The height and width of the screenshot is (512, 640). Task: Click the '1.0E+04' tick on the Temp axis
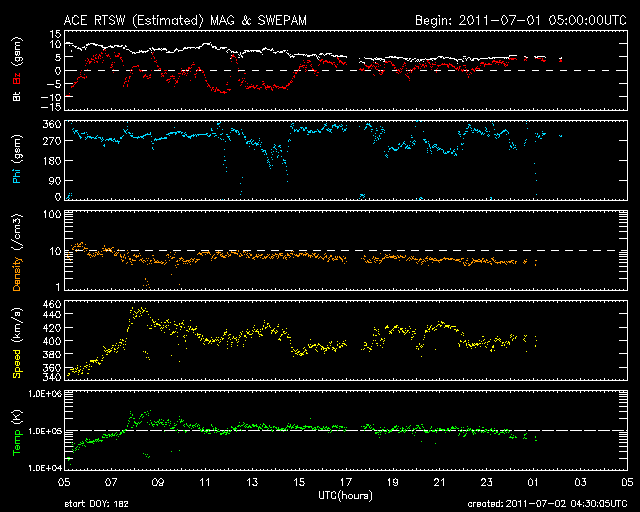(x=45, y=468)
